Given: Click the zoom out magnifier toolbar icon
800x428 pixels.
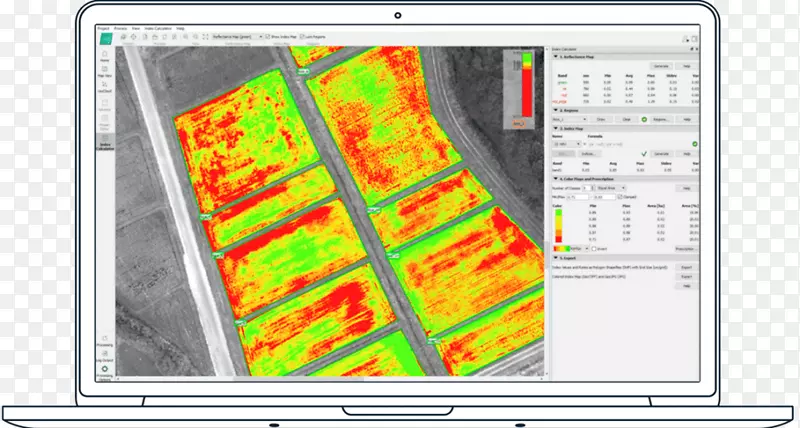Looking at the screenshot, I should [x=195, y=37].
